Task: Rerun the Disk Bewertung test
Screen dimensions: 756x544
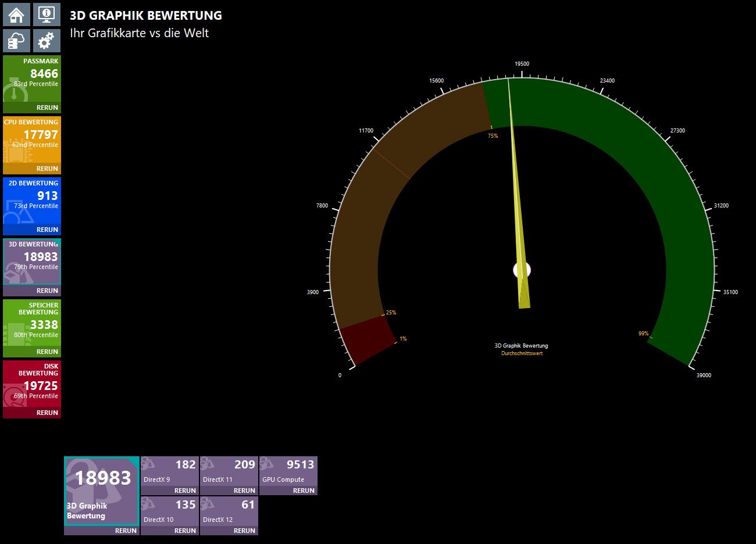Action: coord(47,413)
